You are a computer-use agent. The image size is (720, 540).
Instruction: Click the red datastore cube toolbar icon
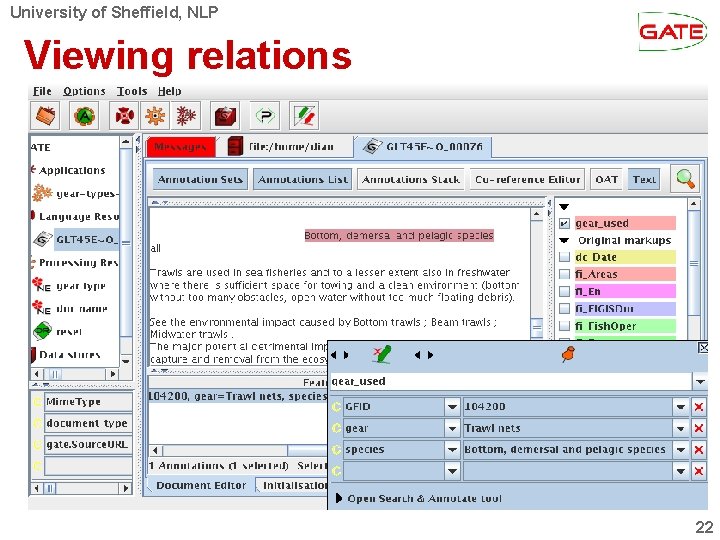pyautogui.click(x=225, y=116)
